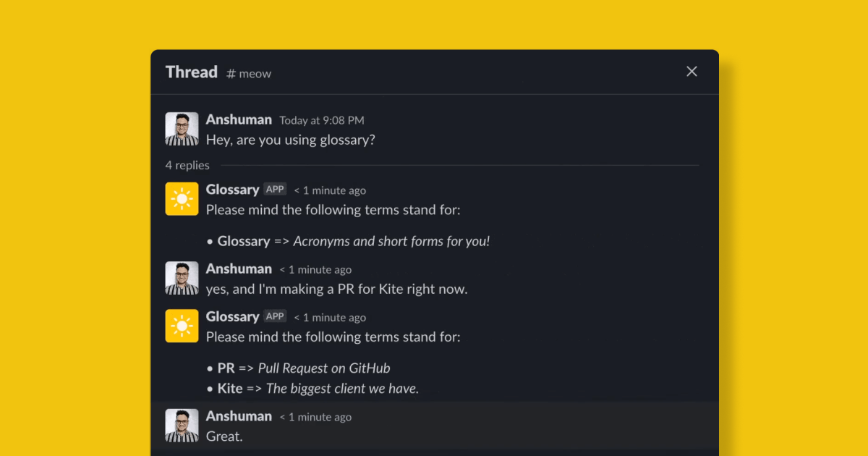Image resolution: width=868 pixels, height=456 pixels.
Task: Click the '4 replies' divider label
Action: point(187,165)
